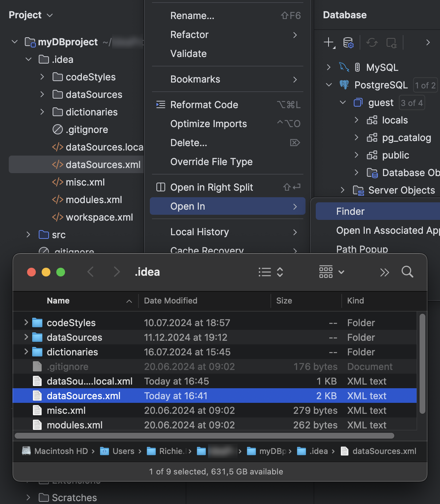Select misc.xml in the Finder file list
This screenshot has height=504, width=440.
66,410
